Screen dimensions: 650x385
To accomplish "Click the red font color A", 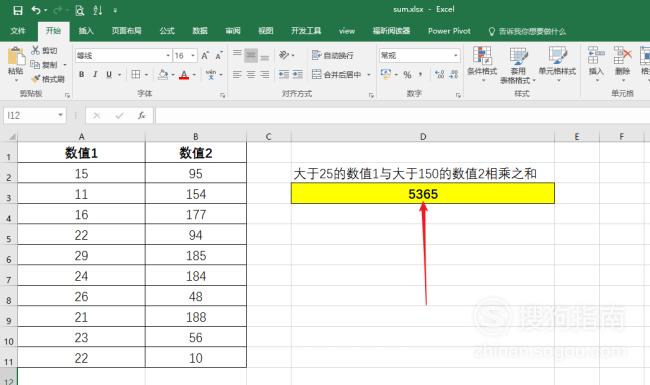I will tap(184, 75).
